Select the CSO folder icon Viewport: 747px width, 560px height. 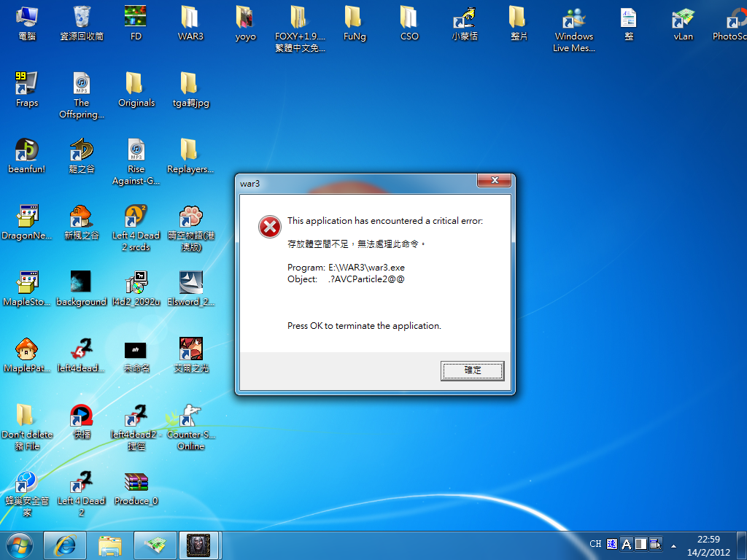(x=409, y=23)
